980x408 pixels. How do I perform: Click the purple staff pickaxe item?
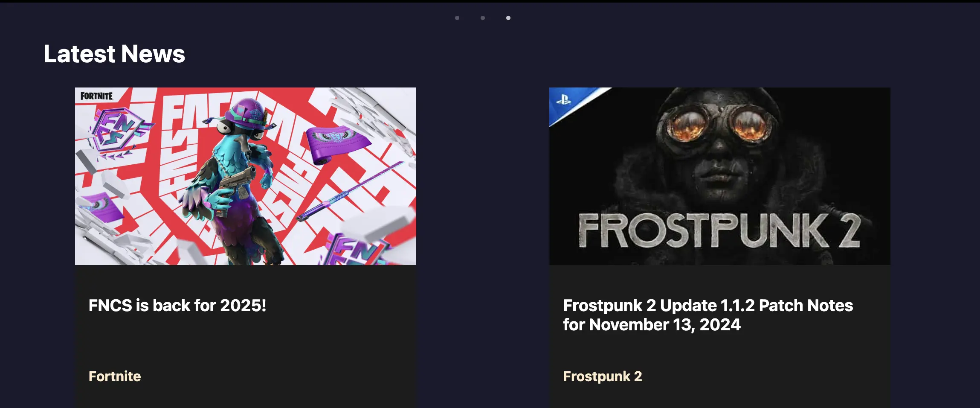tap(351, 191)
